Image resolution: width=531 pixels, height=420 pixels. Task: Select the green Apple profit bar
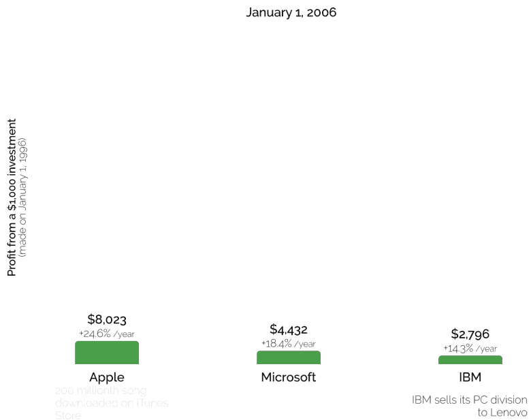tap(107, 353)
